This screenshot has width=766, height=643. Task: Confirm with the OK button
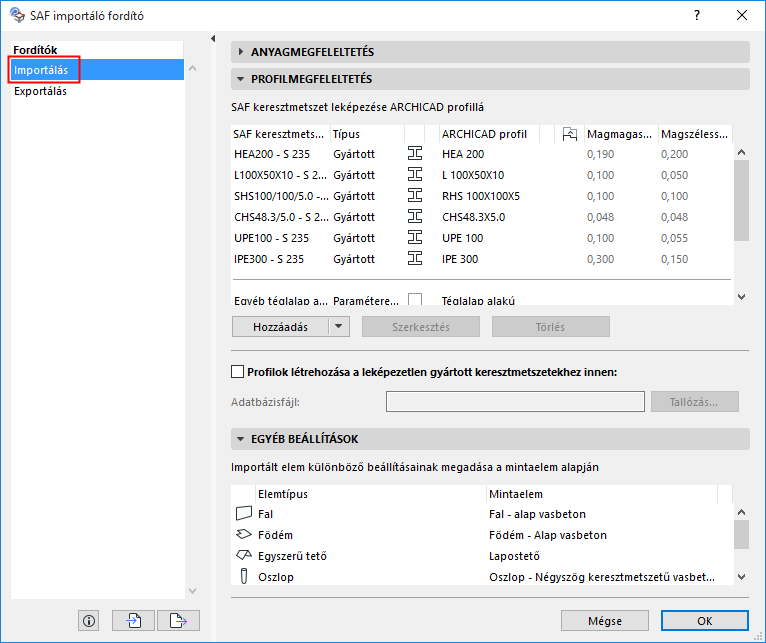click(704, 621)
